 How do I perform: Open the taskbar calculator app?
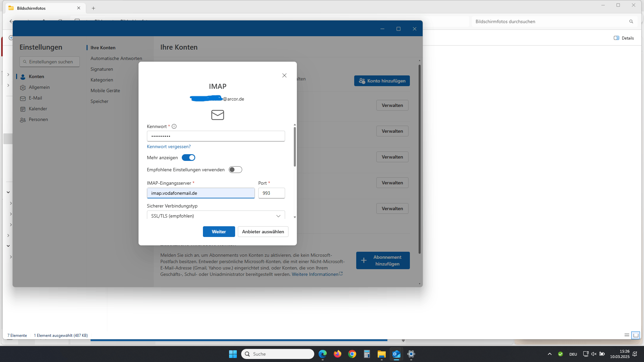pos(367,354)
